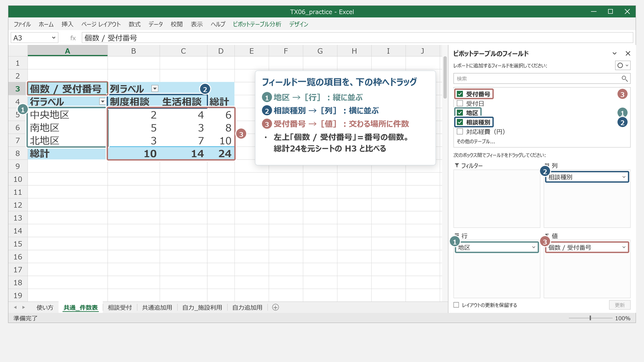Viewport: 644px width, 362px height.
Task: Uncheck the 相談種別 field checkbox
Action: coord(460,122)
